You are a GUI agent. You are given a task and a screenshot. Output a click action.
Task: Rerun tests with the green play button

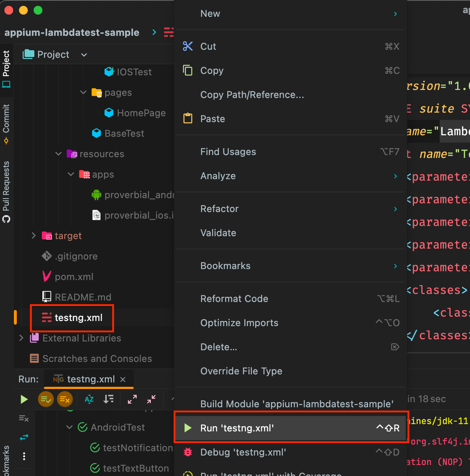(24, 399)
